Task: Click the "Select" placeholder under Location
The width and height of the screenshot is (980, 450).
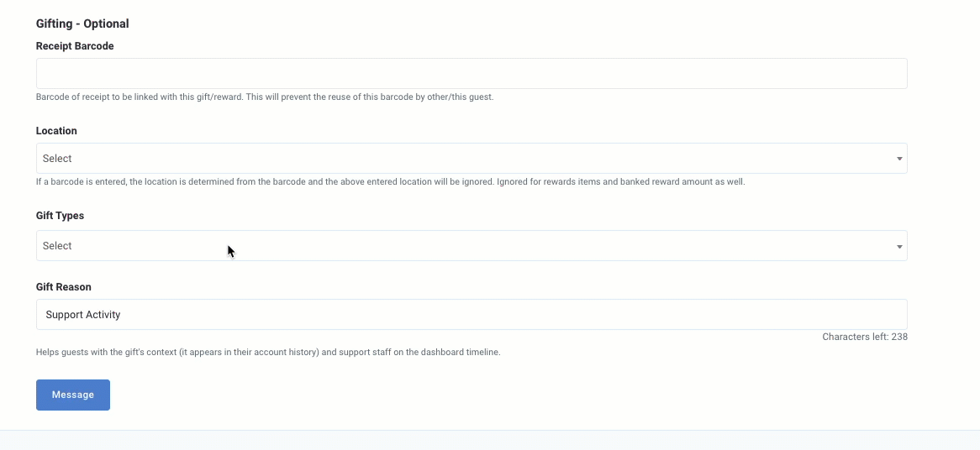Action: coord(57,159)
